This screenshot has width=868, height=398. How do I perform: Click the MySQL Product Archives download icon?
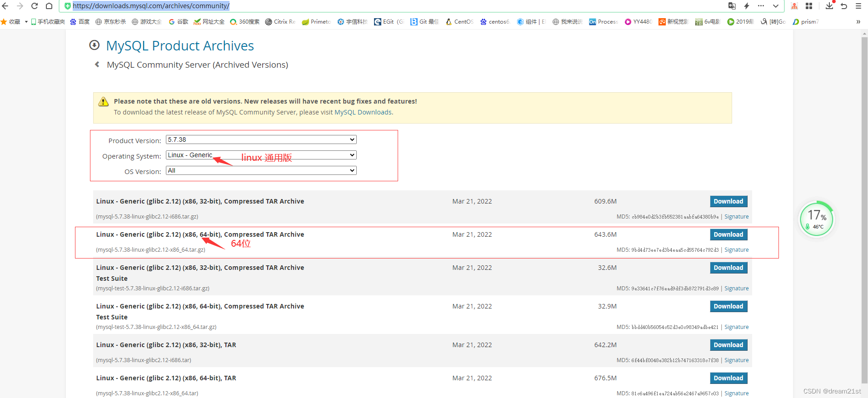pyautogui.click(x=95, y=45)
